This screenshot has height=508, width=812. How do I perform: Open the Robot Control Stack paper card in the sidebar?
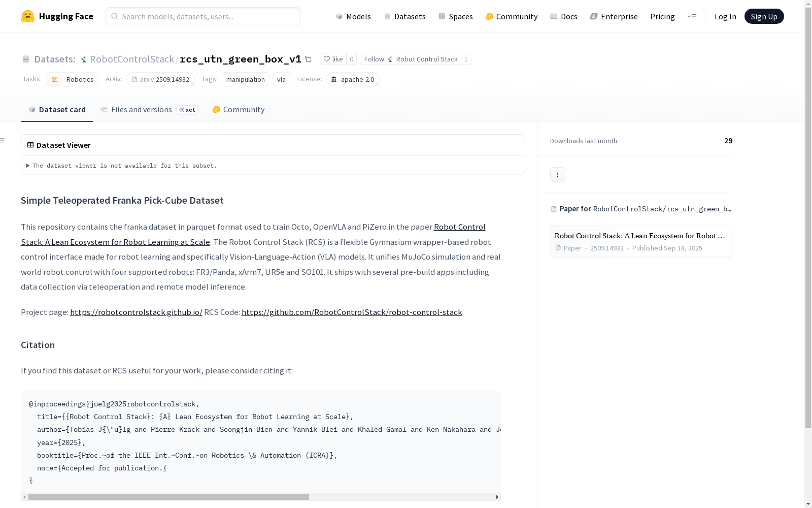coord(641,241)
